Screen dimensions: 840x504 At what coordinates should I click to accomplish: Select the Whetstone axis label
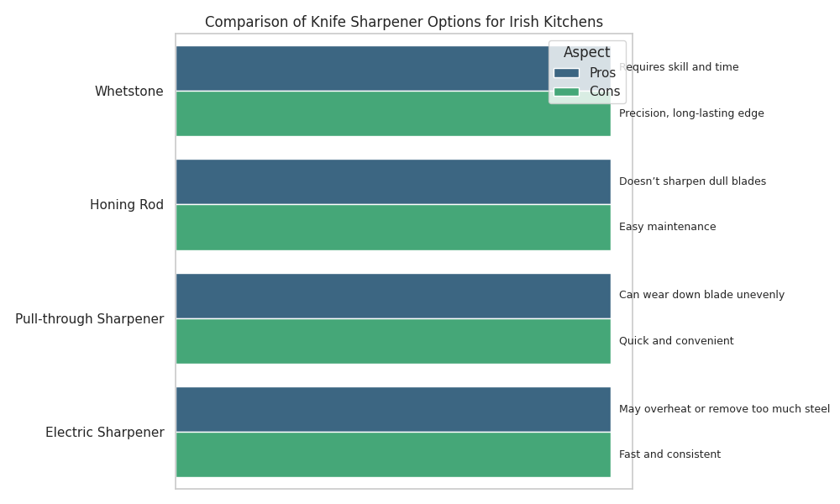coord(129,92)
